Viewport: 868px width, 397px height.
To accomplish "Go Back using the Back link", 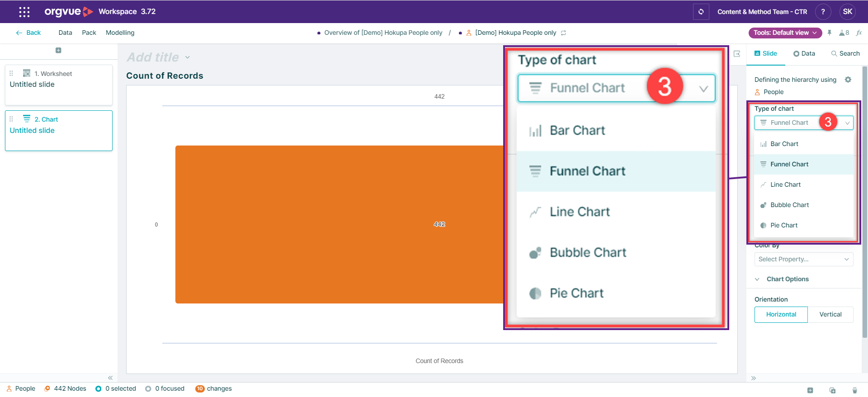I will [28, 33].
